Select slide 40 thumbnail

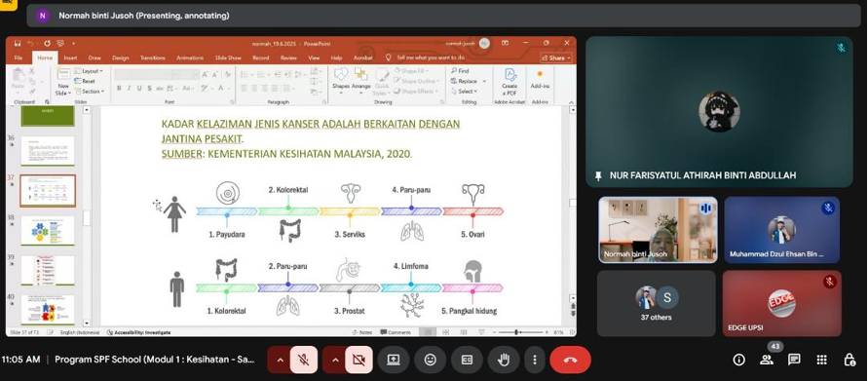[48, 310]
